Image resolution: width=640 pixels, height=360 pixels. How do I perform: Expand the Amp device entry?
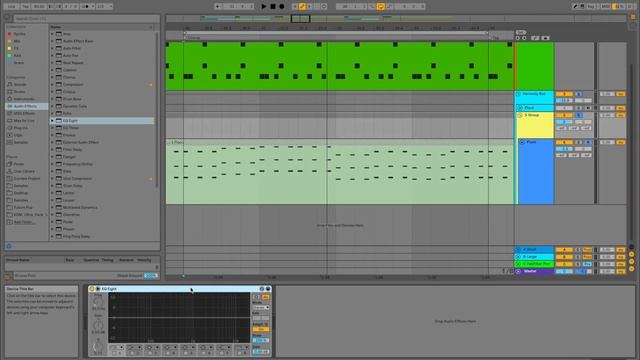click(x=52, y=34)
